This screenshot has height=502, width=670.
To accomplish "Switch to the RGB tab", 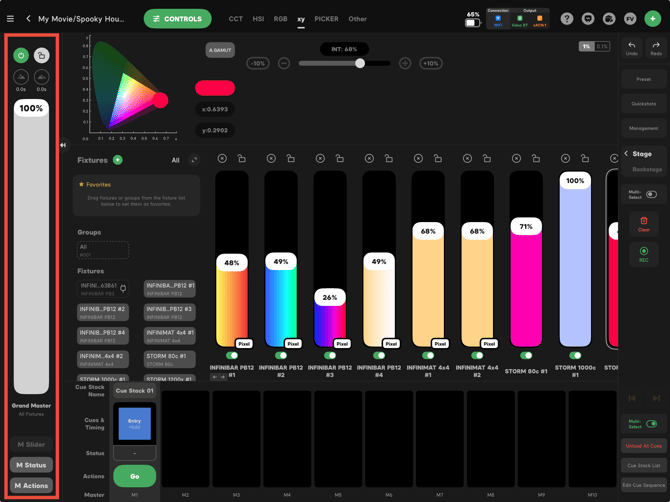I will (280, 19).
